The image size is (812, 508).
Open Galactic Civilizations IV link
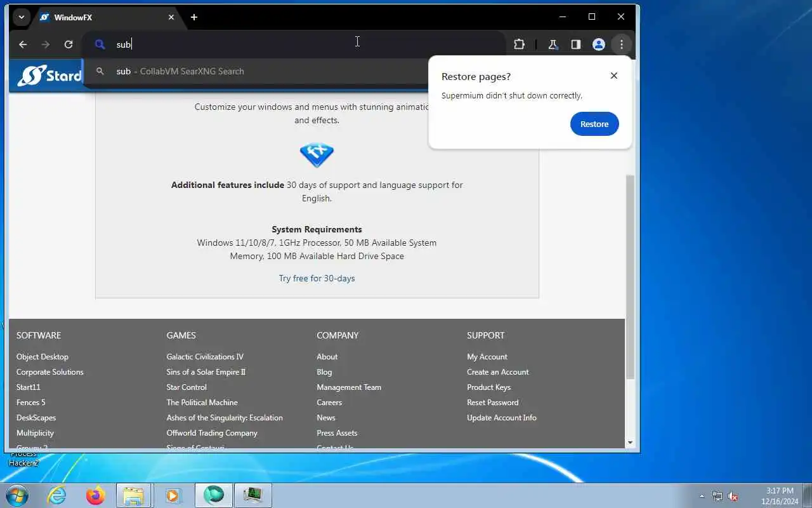point(205,357)
